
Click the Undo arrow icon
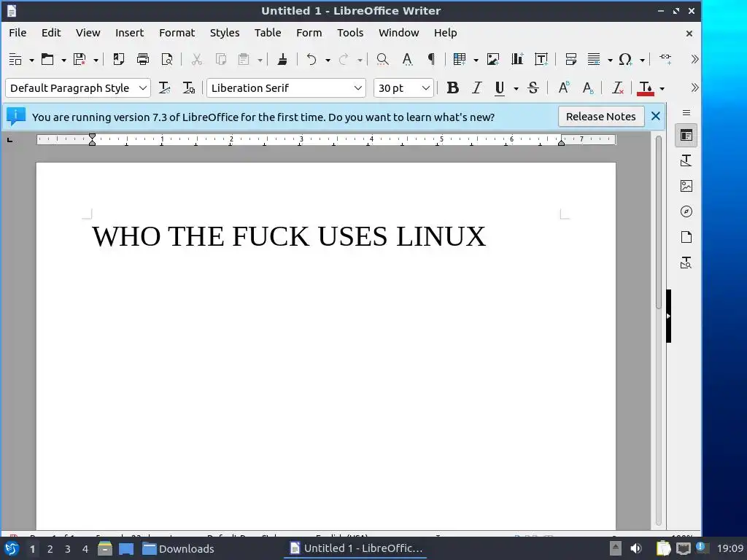311,59
